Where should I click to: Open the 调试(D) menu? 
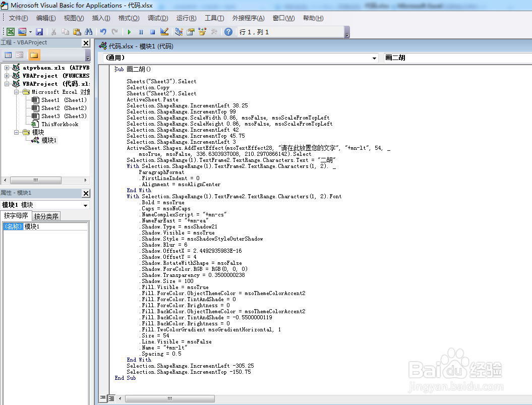(x=158, y=18)
